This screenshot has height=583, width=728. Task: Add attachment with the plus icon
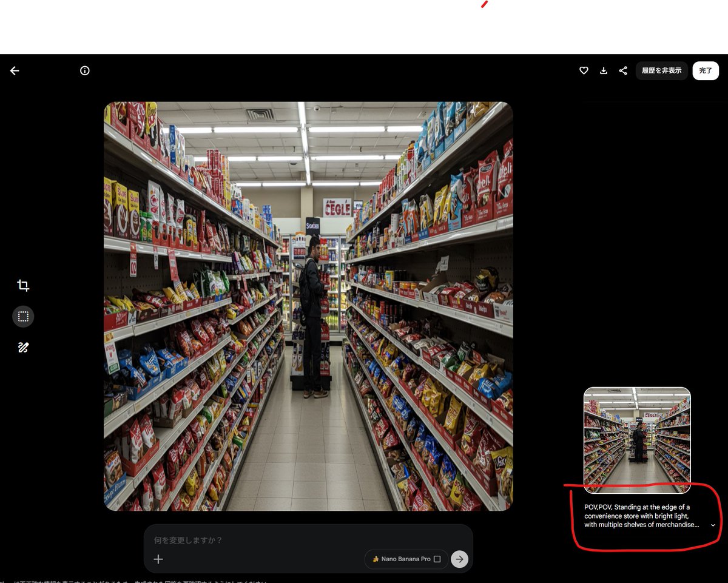pyautogui.click(x=158, y=559)
